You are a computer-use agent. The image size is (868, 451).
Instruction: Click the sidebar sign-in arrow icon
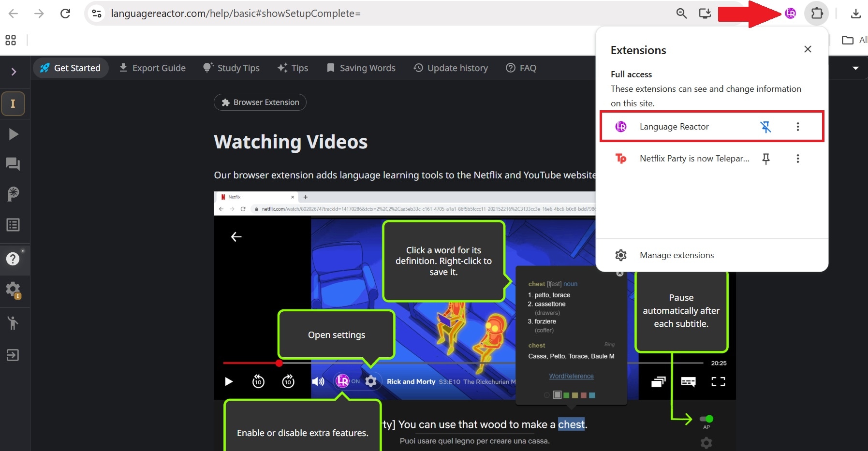point(13,355)
